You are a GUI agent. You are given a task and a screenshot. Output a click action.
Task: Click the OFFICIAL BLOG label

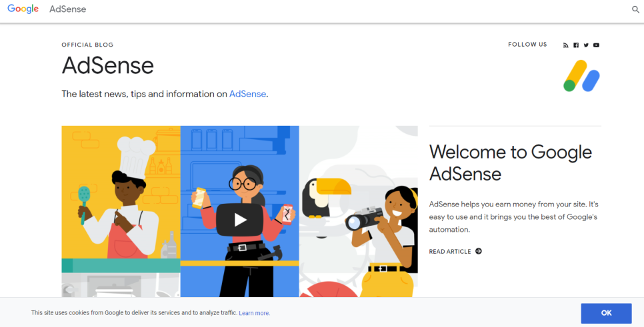87,45
